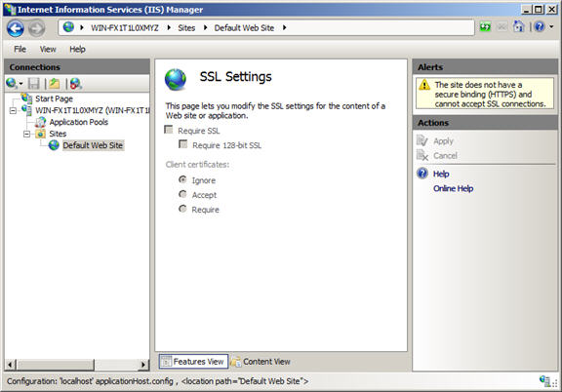Click the Apply action link
Image resolution: width=562 pixels, height=392 pixels.
(x=443, y=140)
